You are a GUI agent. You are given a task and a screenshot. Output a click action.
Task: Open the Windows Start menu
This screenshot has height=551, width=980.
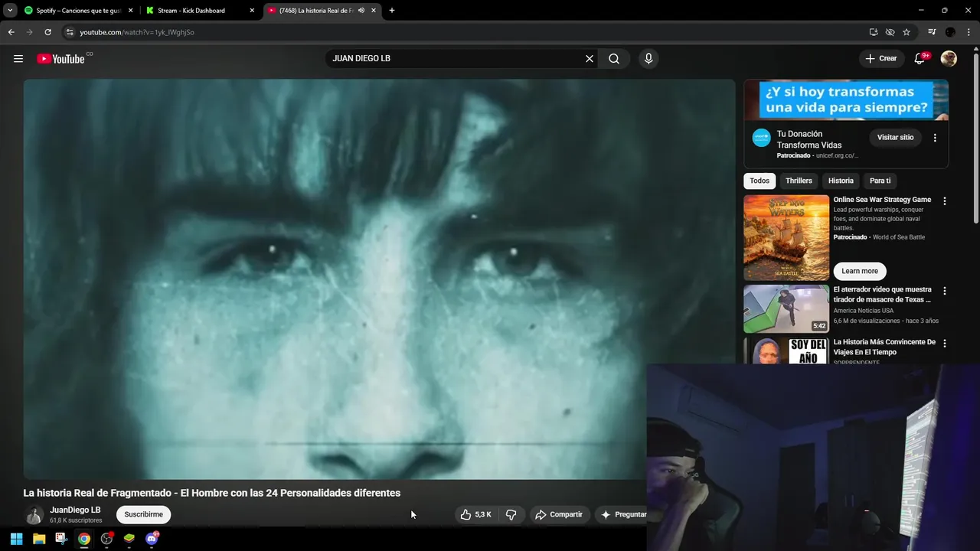[x=16, y=539]
